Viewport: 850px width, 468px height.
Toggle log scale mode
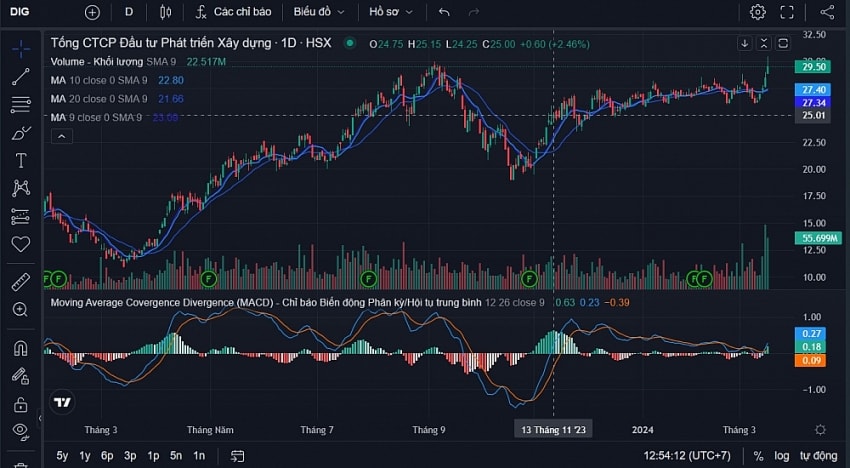coord(782,456)
